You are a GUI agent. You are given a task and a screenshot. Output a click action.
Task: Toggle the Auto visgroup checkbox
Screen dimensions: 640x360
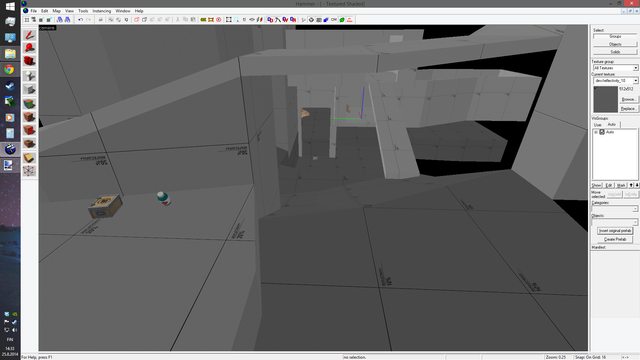click(602, 132)
